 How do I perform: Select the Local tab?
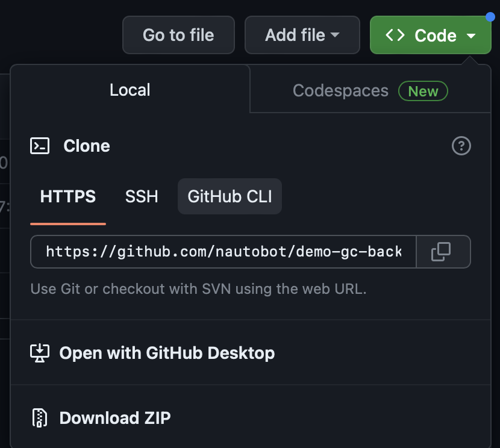point(130,90)
